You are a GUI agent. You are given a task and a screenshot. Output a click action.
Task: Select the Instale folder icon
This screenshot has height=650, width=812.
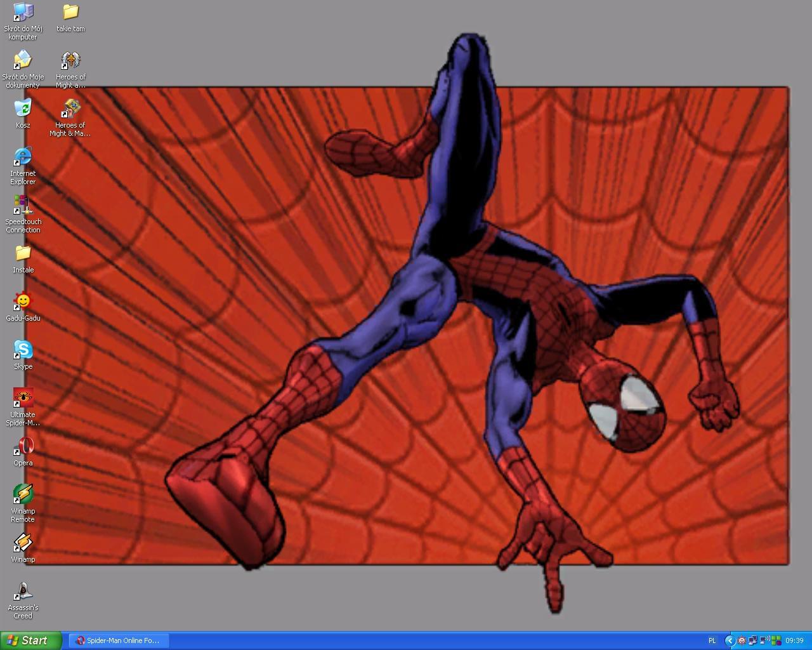pyautogui.click(x=23, y=253)
